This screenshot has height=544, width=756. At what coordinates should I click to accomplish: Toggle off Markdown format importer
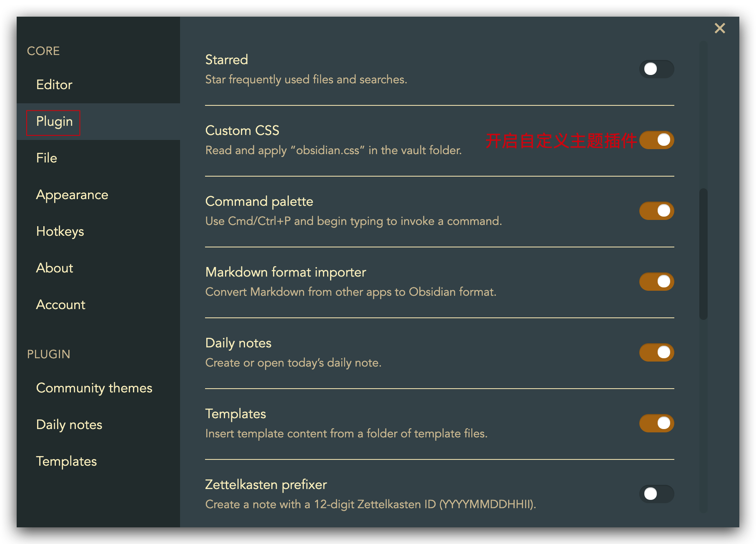pos(656,282)
